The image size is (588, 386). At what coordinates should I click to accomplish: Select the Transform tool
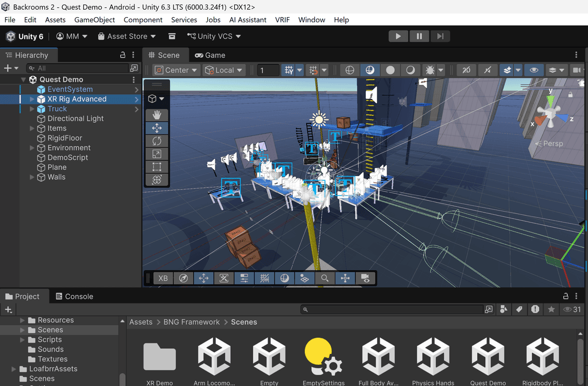coord(157,180)
